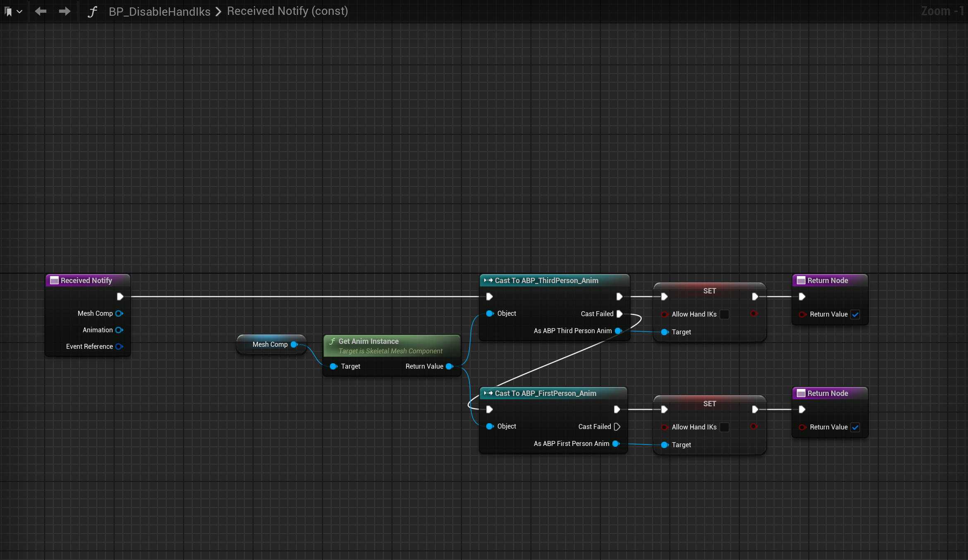Go forward using the right arrow
968x560 pixels.
point(65,11)
